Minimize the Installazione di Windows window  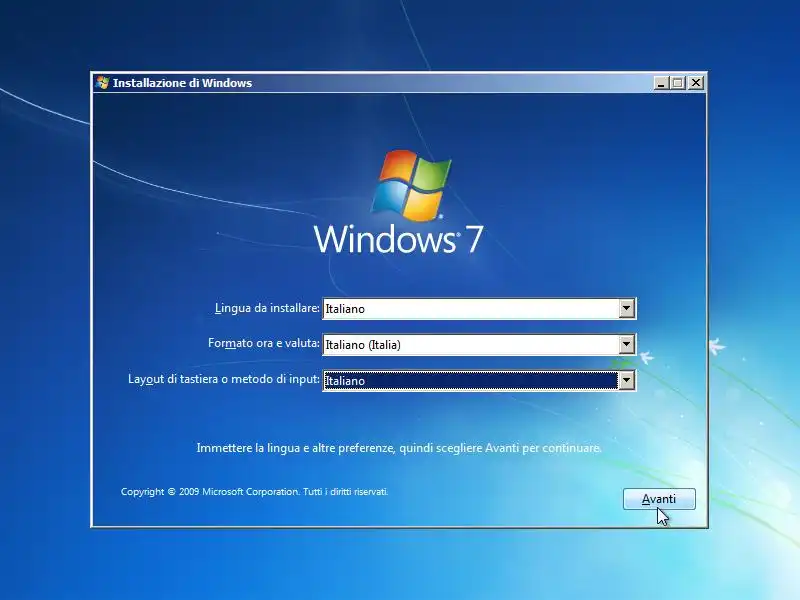(661, 83)
